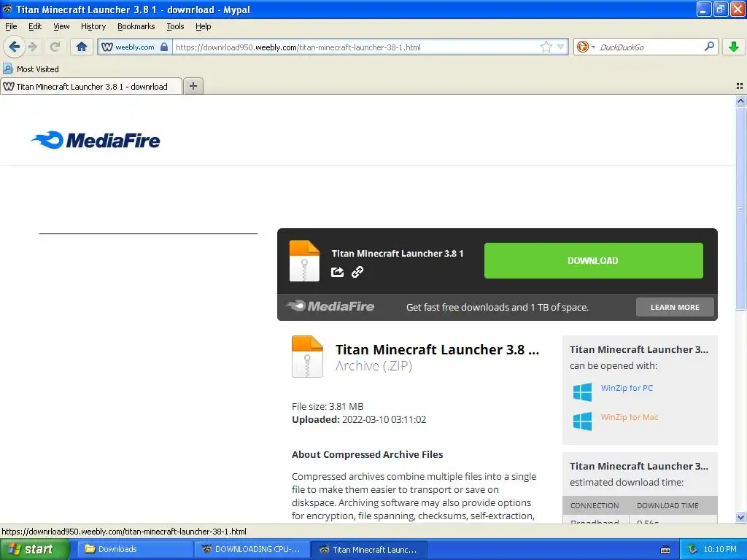Click the gray MediaFire logo in the banner
Image resolution: width=747 pixels, height=560 pixels.
click(330, 306)
